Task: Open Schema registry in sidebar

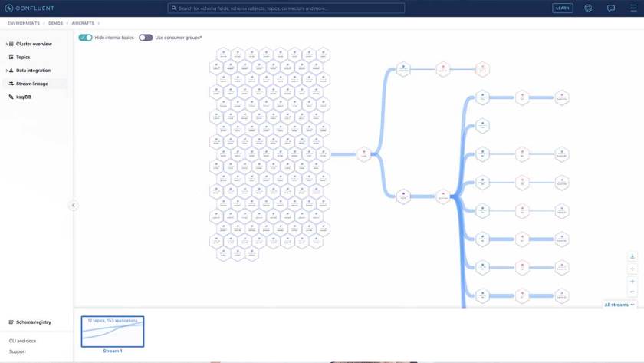Action: coord(33,322)
